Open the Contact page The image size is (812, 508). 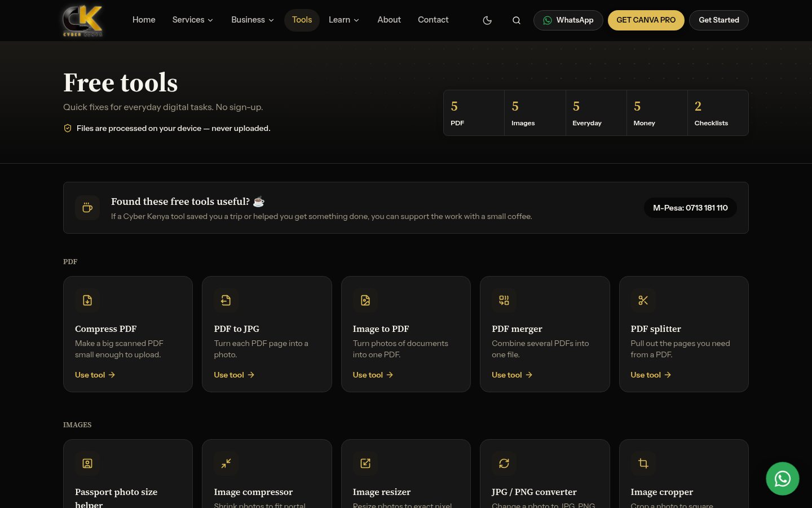pyautogui.click(x=433, y=20)
